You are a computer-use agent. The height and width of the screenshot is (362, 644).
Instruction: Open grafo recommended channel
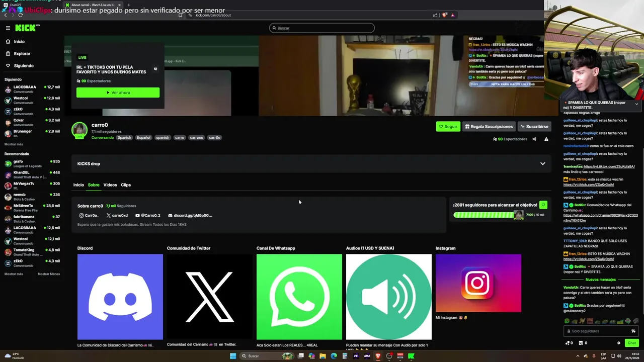coord(32,163)
